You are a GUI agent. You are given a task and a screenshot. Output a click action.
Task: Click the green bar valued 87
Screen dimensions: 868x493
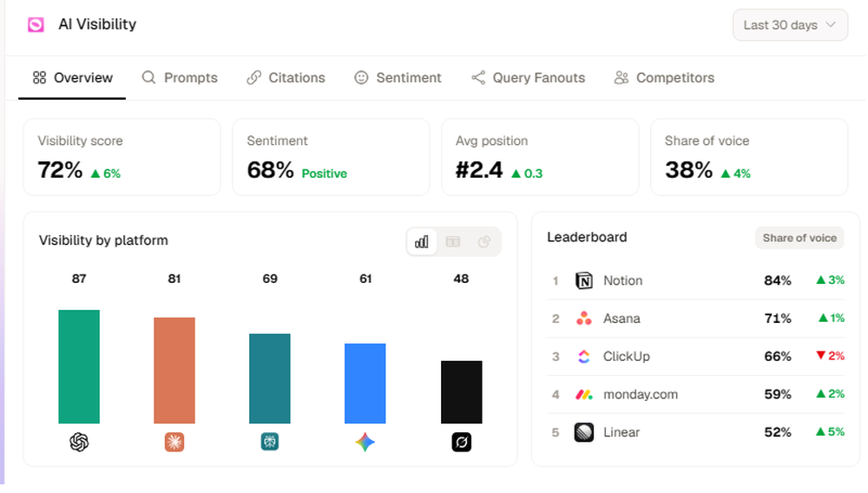click(x=79, y=367)
